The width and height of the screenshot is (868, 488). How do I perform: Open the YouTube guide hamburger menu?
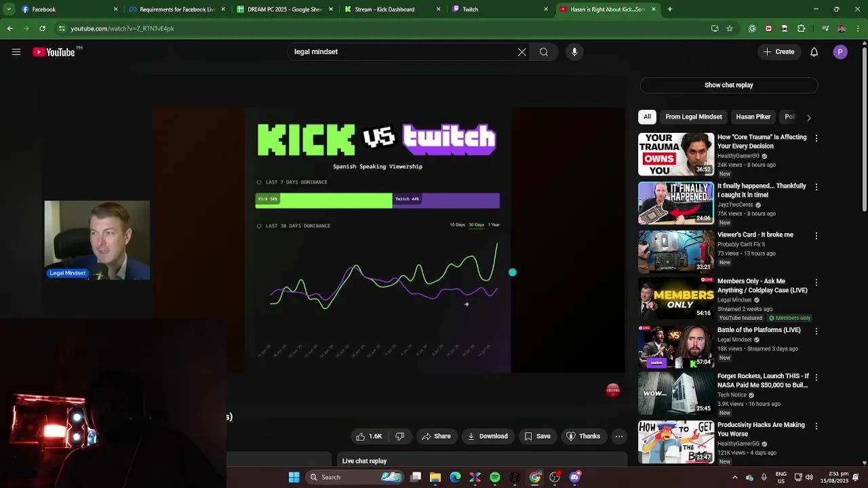pyautogui.click(x=16, y=52)
